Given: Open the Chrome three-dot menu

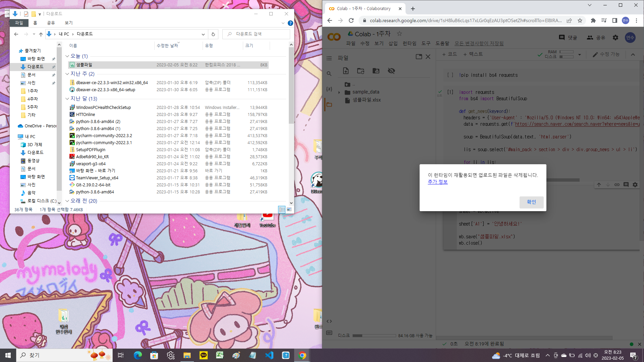Looking at the screenshot, I should 636,20.
